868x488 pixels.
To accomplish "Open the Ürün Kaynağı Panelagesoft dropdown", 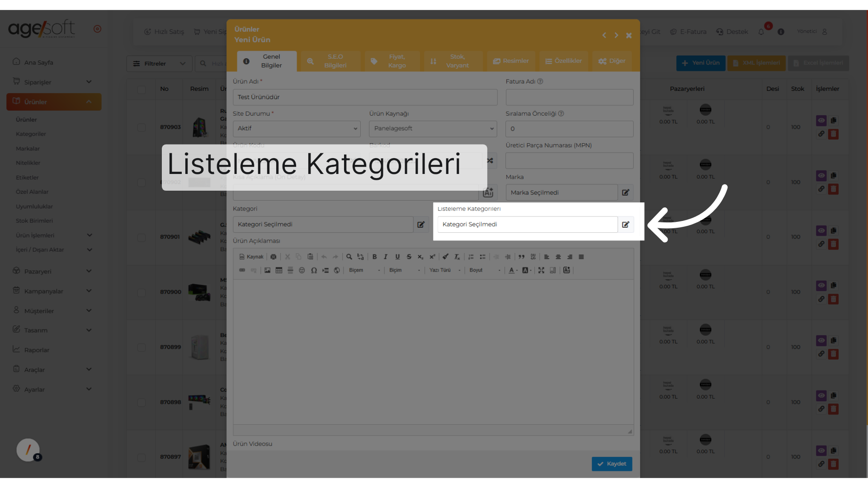I will 433,129.
